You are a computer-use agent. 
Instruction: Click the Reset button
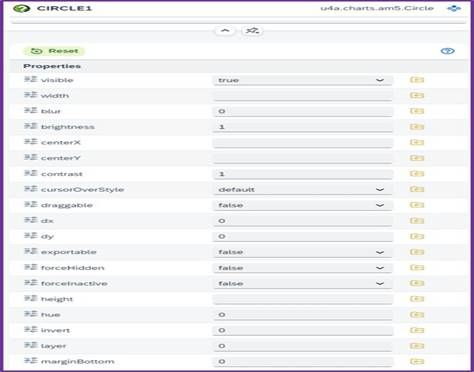pyautogui.click(x=54, y=51)
